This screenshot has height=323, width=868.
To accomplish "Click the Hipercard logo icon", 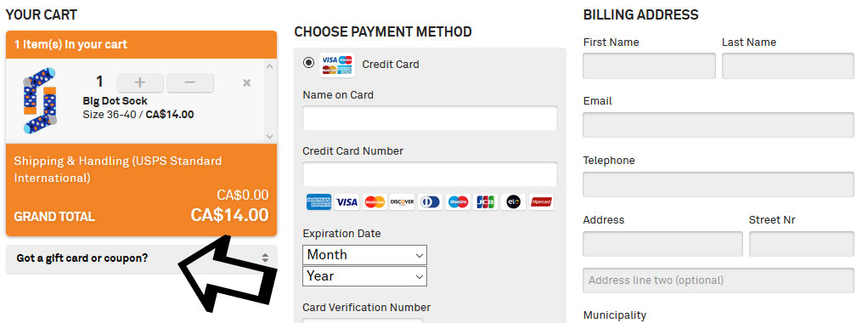I will (x=541, y=202).
